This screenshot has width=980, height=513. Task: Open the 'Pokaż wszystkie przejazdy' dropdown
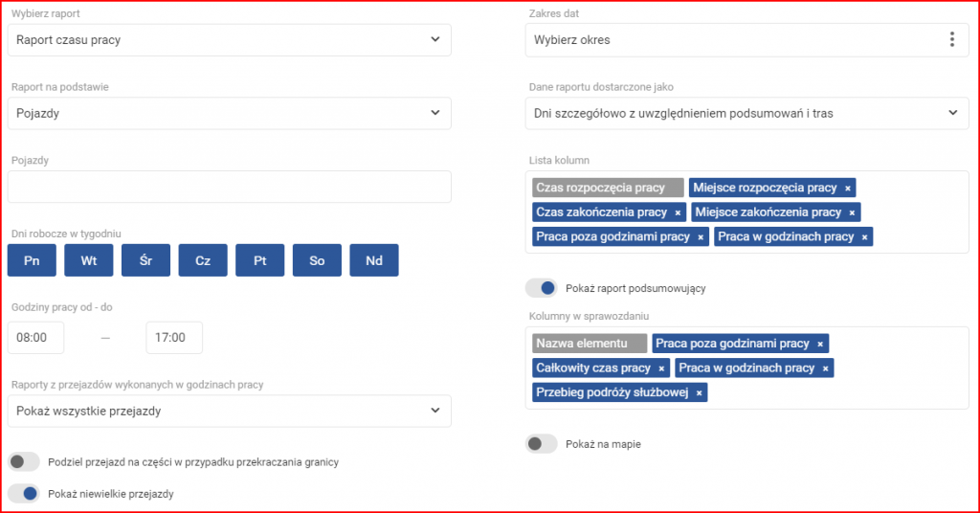[230, 412]
